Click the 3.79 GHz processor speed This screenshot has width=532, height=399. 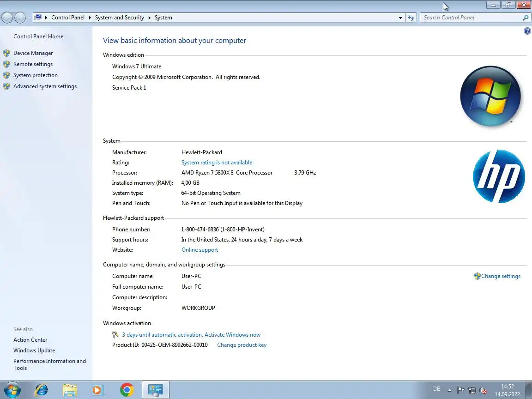[x=305, y=173]
